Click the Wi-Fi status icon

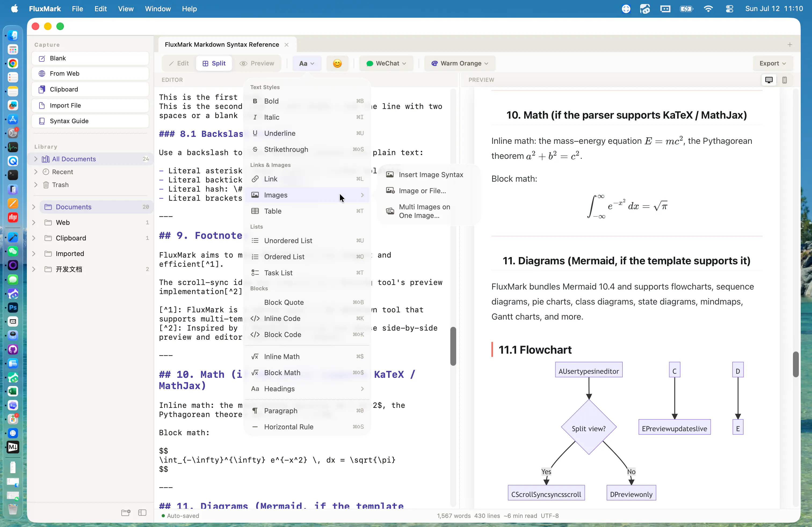[x=708, y=9]
